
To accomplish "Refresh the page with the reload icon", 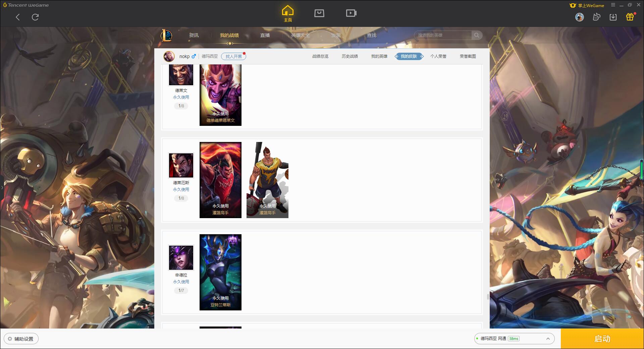I will pyautogui.click(x=35, y=17).
